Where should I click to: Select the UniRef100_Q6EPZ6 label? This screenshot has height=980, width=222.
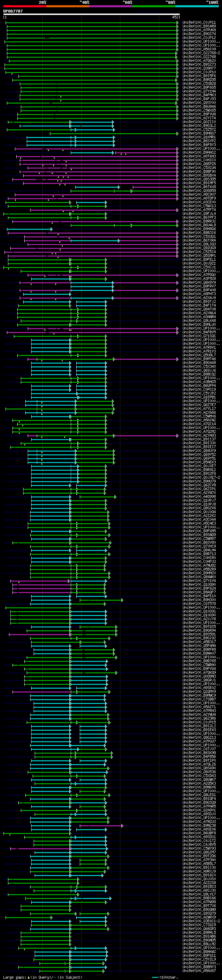point(199,164)
